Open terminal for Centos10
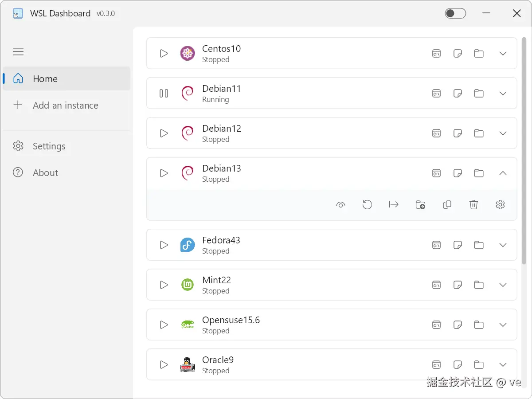The width and height of the screenshot is (532, 399). click(x=437, y=54)
